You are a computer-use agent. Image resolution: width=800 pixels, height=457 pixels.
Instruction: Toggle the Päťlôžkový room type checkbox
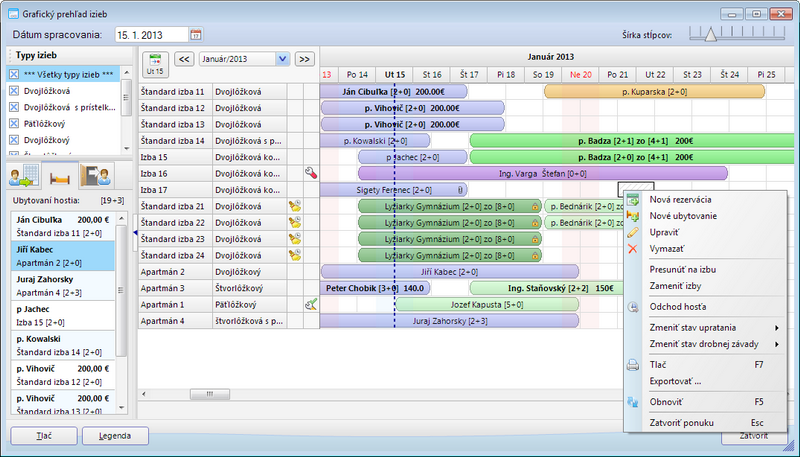click(x=14, y=123)
